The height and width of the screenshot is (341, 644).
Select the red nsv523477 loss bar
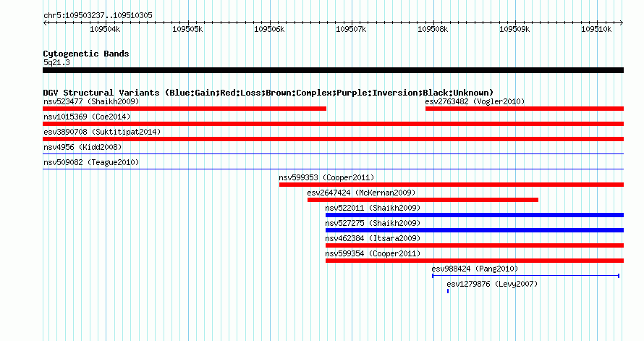185,109
